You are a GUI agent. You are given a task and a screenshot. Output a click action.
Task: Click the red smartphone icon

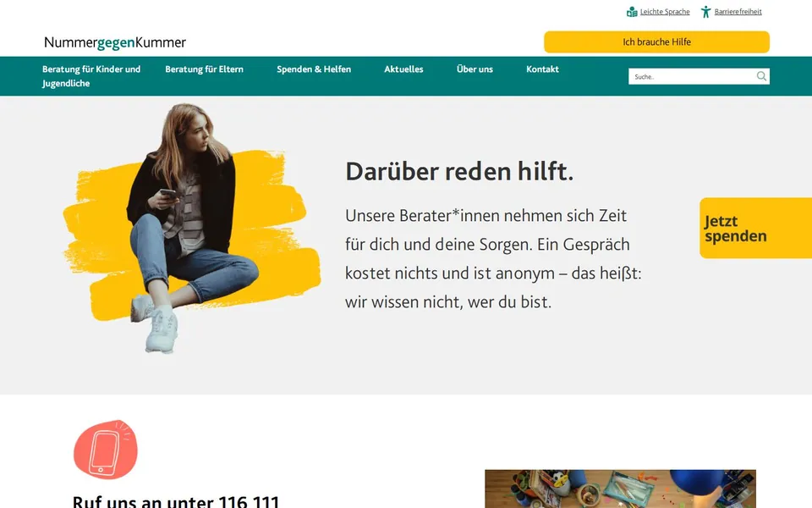pos(106,450)
